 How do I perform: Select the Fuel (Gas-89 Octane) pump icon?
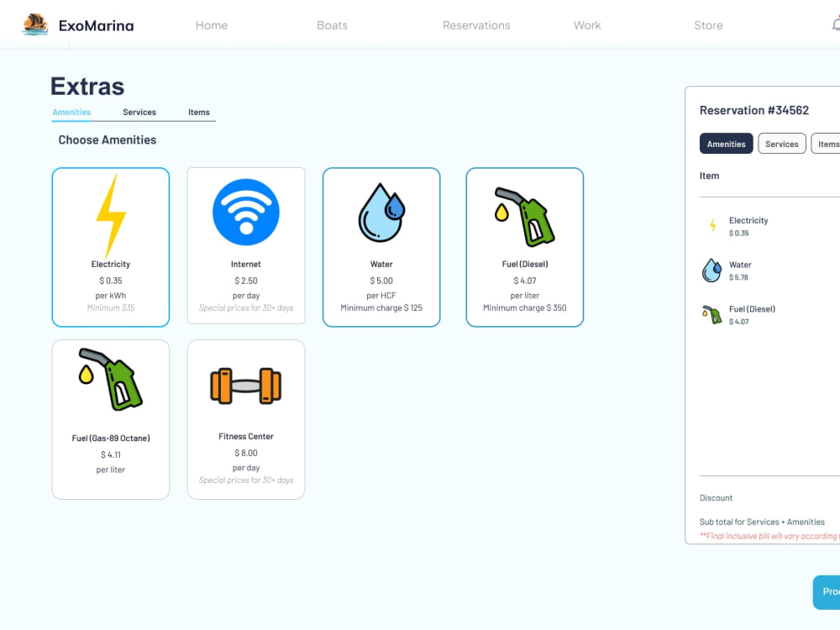click(111, 380)
